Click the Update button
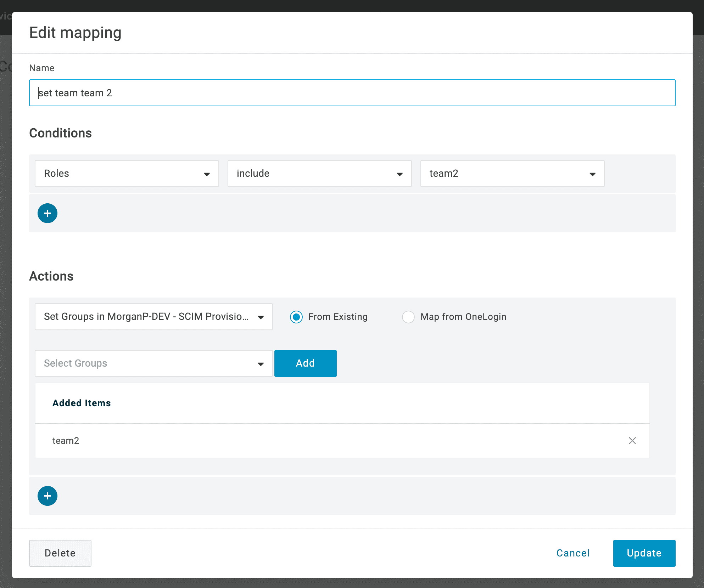This screenshot has width=704, height=588. tap(644, 553)
